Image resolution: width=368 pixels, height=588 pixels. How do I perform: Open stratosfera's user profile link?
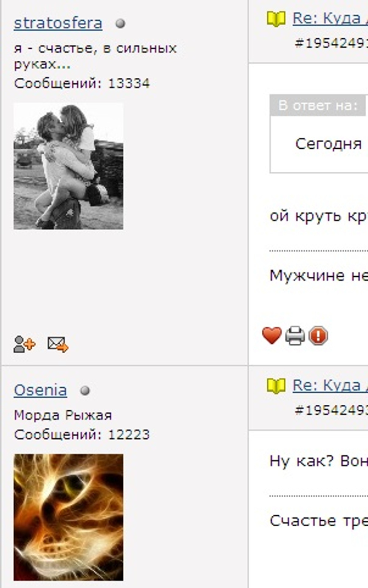[58, 23]
